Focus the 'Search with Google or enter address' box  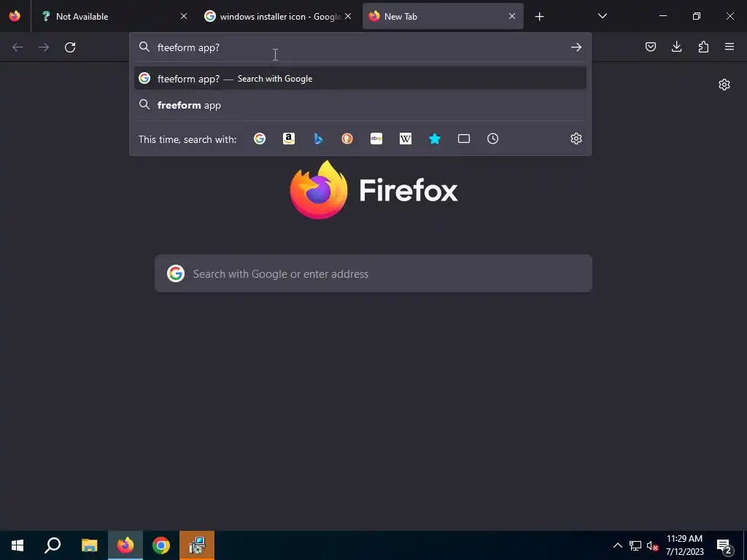tap(373, 273)
